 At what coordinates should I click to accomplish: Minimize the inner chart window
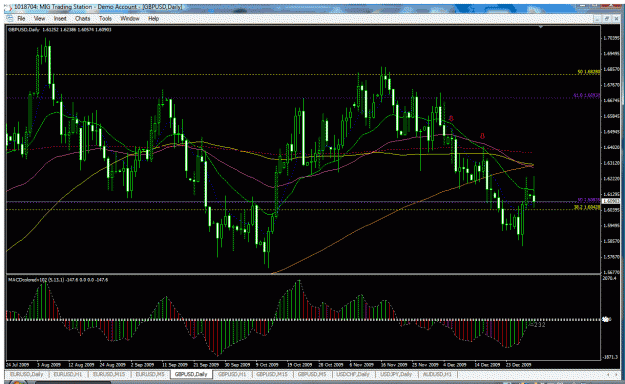(597, 19)
